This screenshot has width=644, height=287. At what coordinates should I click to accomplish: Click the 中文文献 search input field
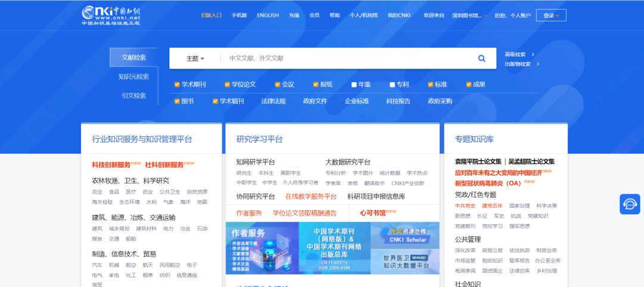coord(346,58)
